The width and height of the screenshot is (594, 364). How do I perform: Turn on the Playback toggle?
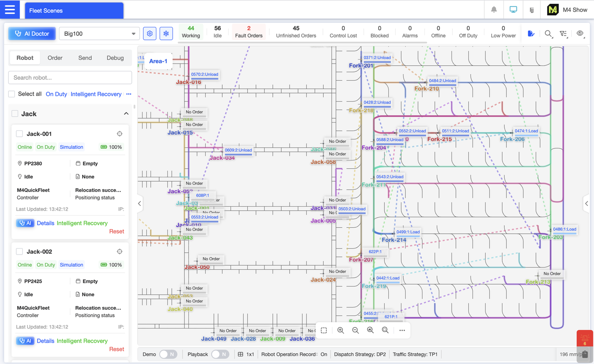tap(220, 354)
